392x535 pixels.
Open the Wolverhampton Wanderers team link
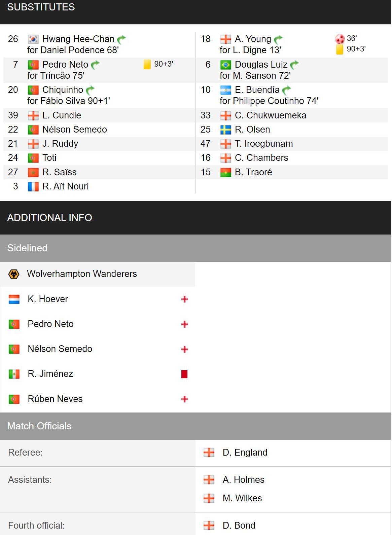(x=82, y=274)
